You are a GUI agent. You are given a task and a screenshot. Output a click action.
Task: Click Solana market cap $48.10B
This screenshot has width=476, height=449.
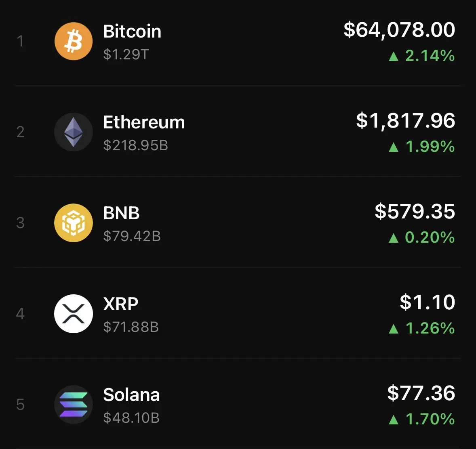tap(131, 418)
